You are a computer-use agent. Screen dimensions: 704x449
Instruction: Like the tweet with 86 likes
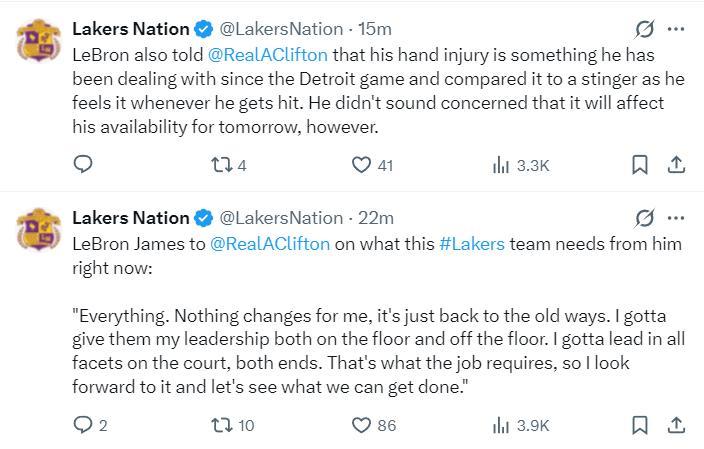[363, 425]
